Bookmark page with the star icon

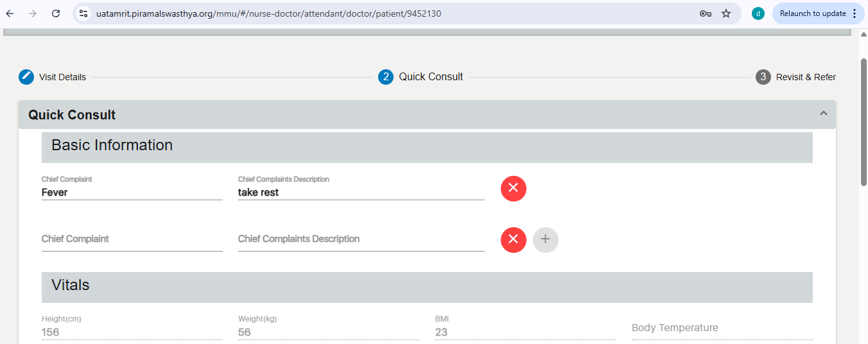click(x=726, y=13)
